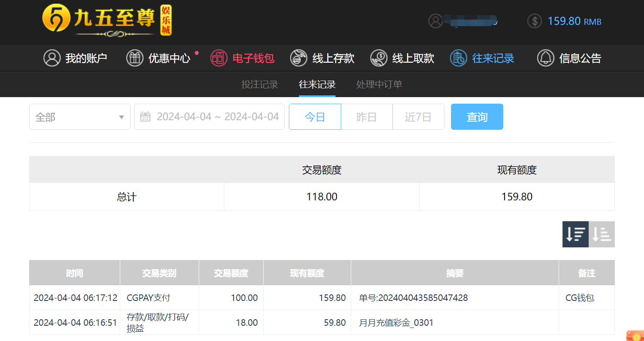The height and width of the screenshot is (341, 644).
Task: Click the dollar coin balance icon
Action: tap(535, 21)
